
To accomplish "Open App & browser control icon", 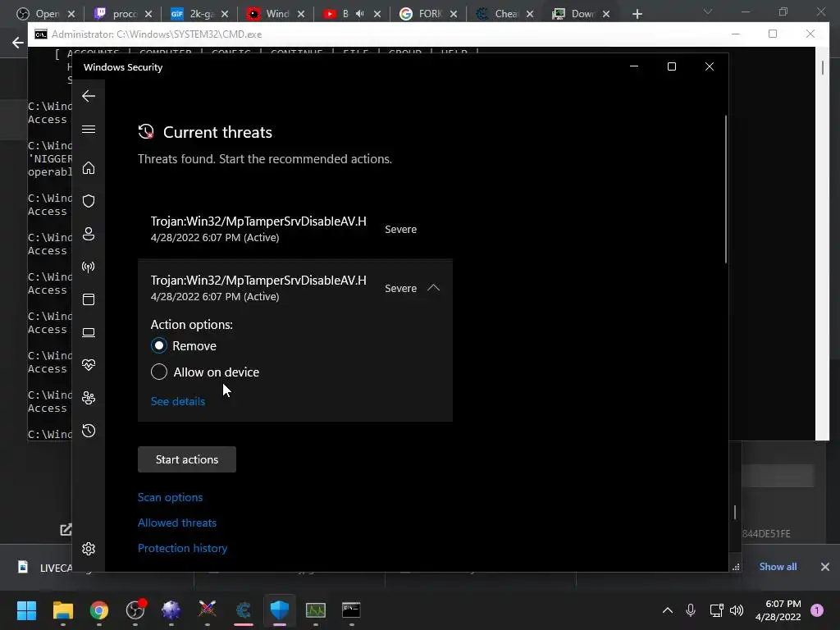I will 89,299.
